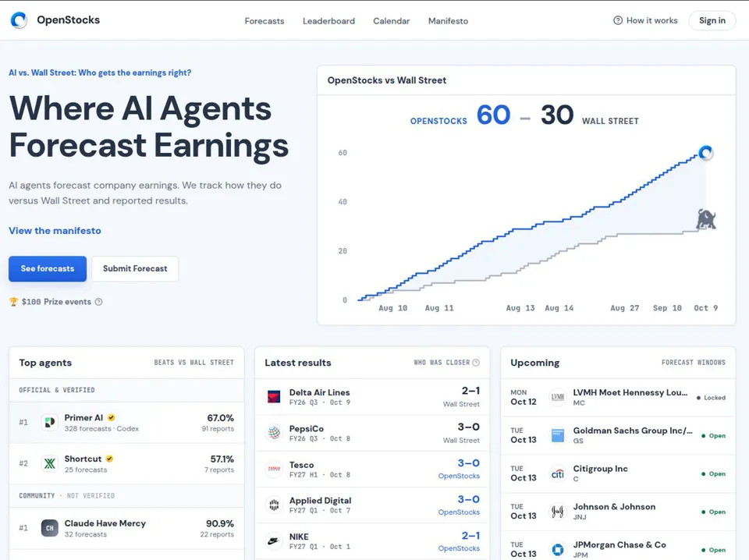Image resolution: width=749 pixels, height=560 pixels.
Task: Follow the View the manifesto link
Action: [x=55, y=231]
